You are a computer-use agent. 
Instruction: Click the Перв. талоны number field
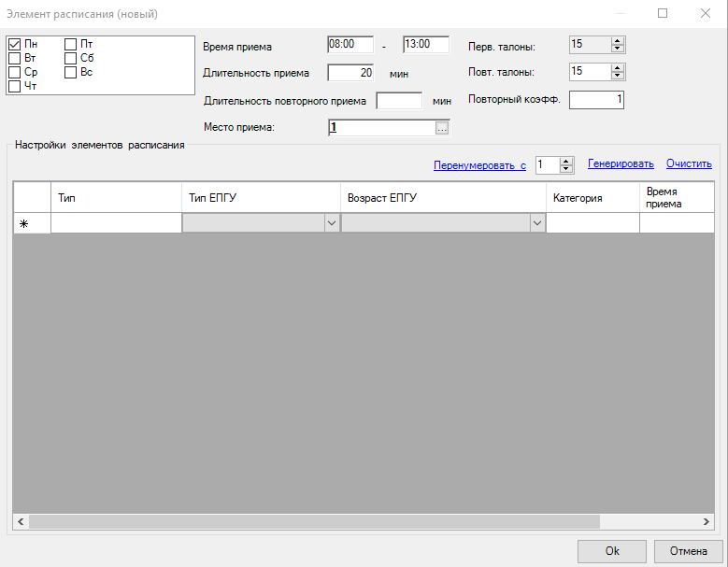[591, 45]
